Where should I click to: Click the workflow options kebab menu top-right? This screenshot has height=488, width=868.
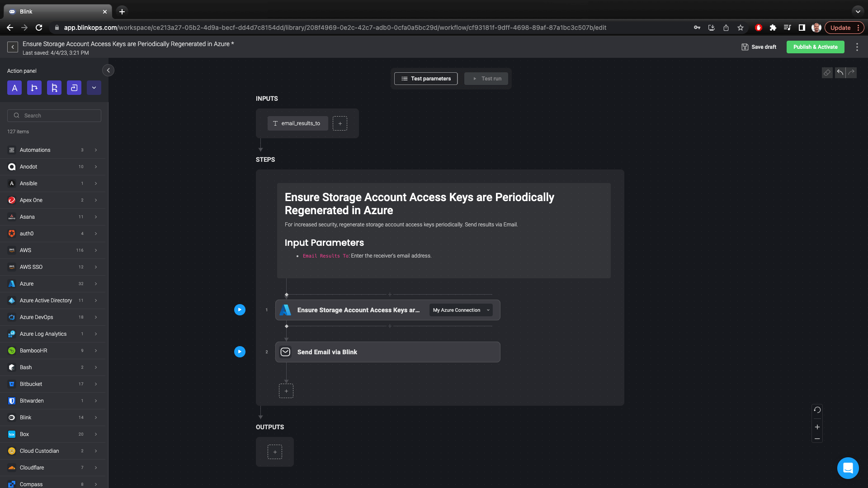coord(858,47)
